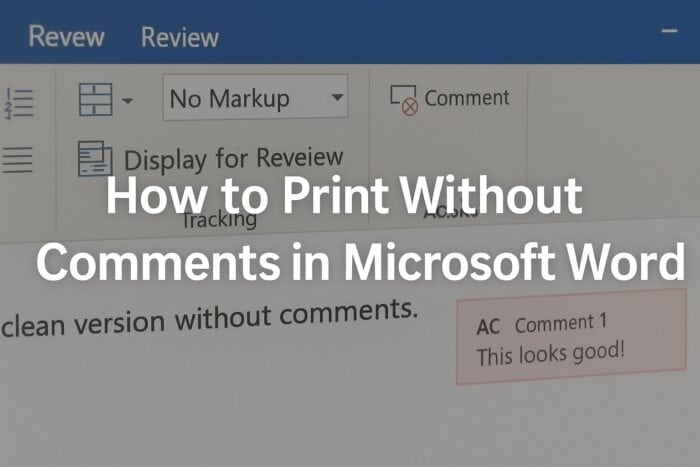Click the table grid markup icon
The height and width of the screenshot is (467, 700).
pos(95,100)
